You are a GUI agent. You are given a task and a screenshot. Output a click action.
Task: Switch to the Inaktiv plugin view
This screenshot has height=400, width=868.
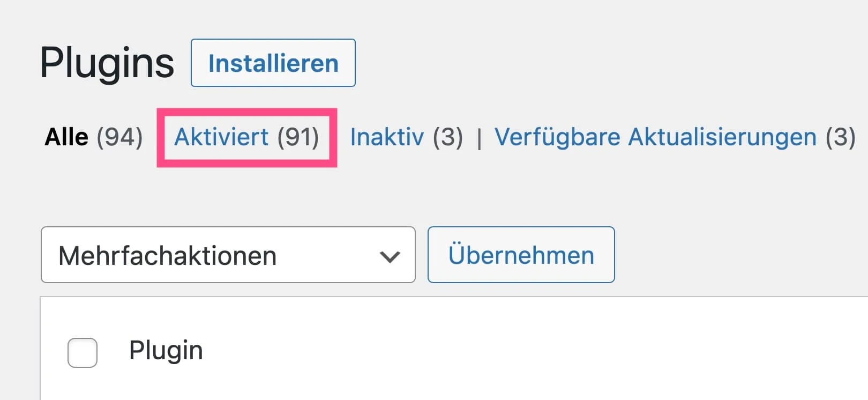pos(406,137)
